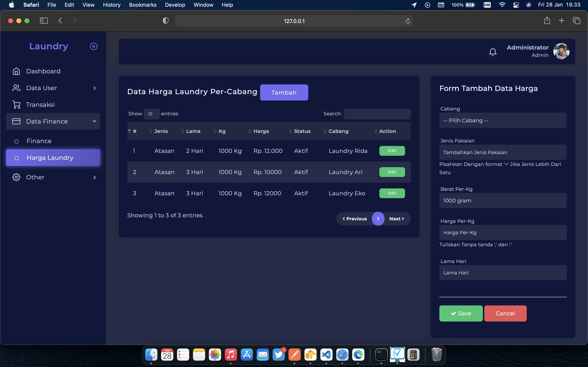Viewport: 588px width, 367px height.
Task: Click the Administrator profile avatar
Action: (561, 51)
